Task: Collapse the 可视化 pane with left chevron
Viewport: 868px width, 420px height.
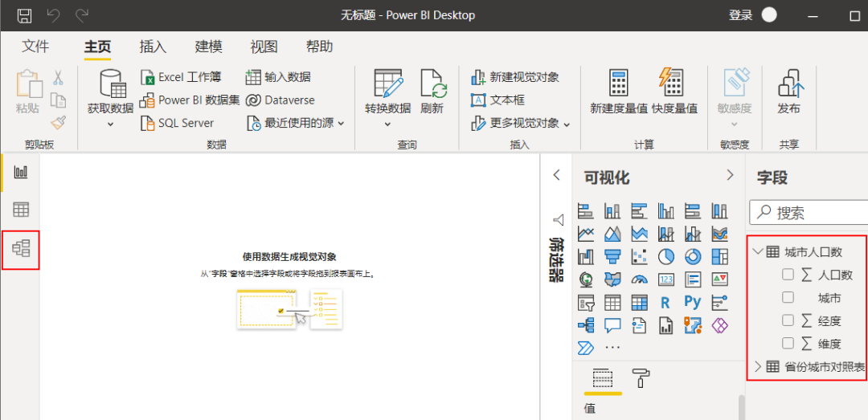Action: [557, 176]
